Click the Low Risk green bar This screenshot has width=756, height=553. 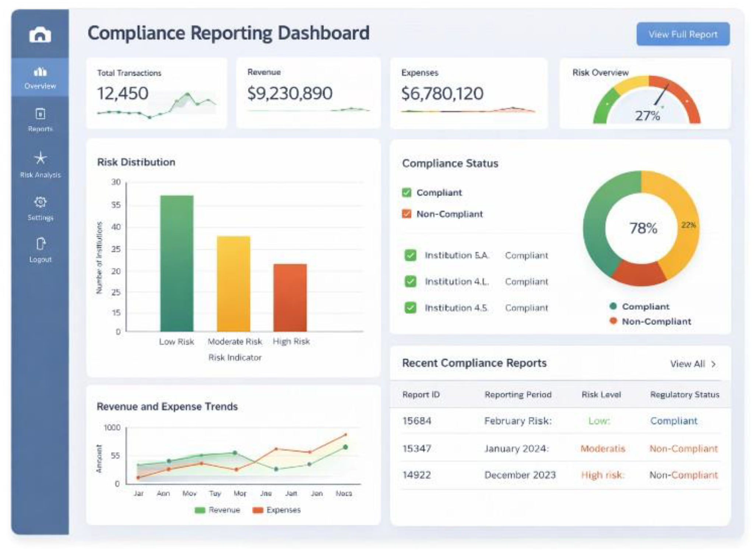click(x=177, y=263)
